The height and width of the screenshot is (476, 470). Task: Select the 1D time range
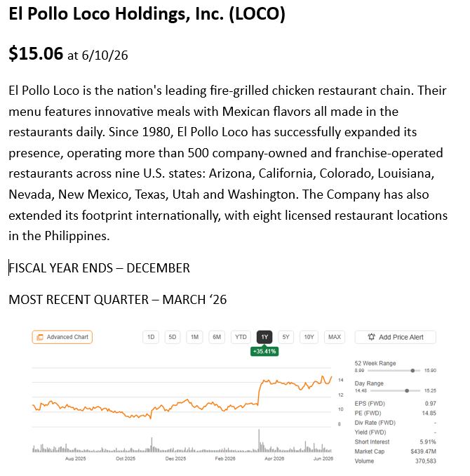pos(151,337)
